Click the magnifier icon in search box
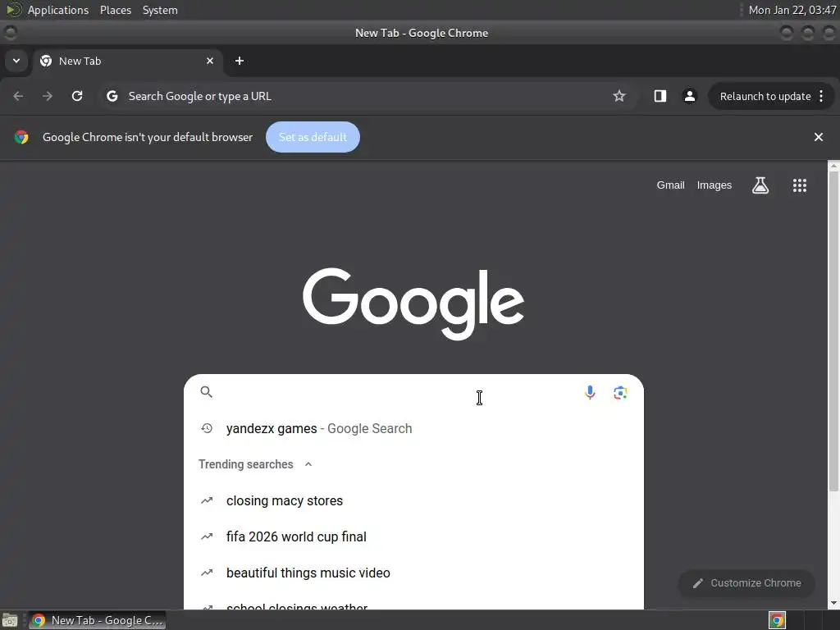 click(206, 392)
